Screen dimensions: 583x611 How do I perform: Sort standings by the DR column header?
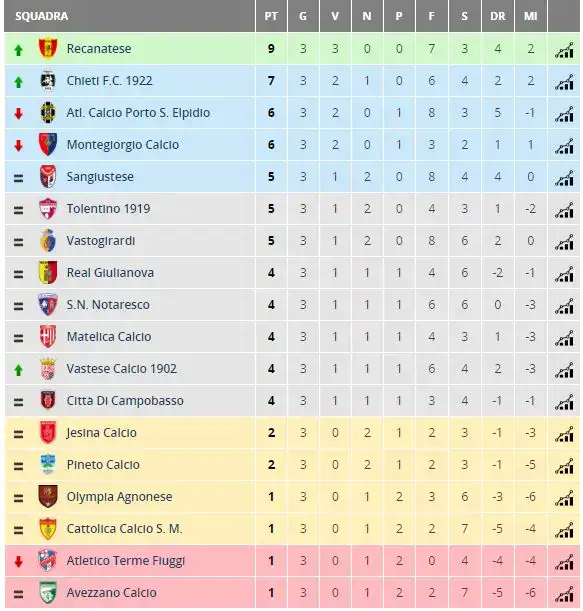498,16
